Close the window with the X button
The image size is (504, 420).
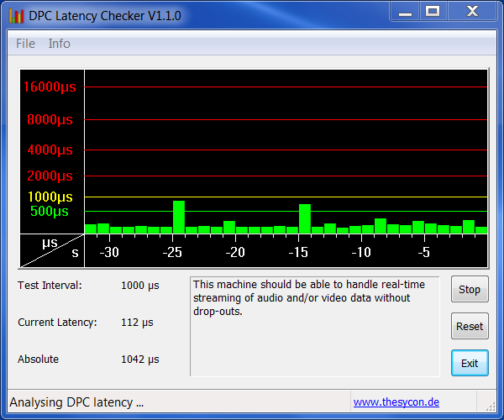coord(472,12)
